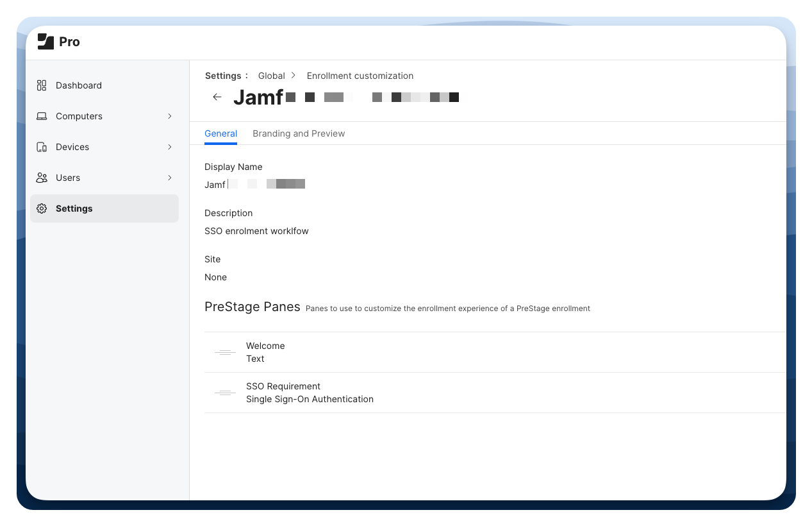
Task: Expand the Computers submenu chevron
Action: tap(170, 116)
